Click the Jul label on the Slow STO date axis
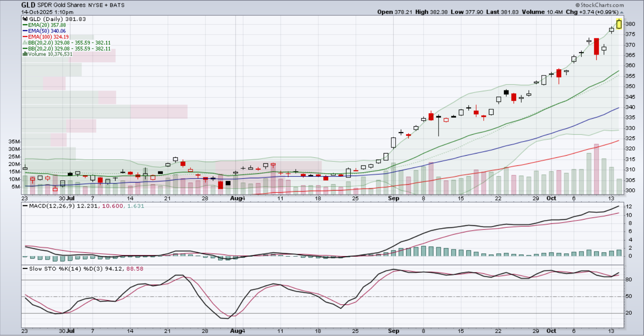The image size is (644, 336). click(x=70, y=331)
